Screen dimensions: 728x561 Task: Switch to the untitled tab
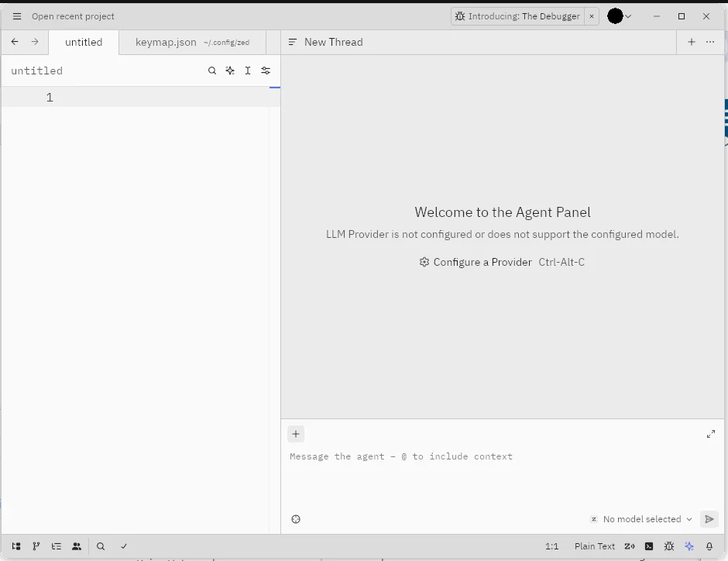84,43
